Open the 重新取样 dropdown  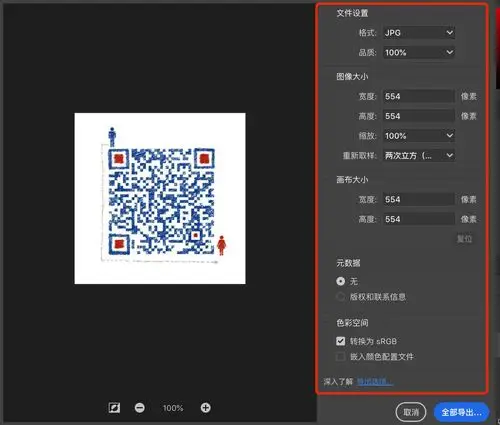(x=419, y=155)
